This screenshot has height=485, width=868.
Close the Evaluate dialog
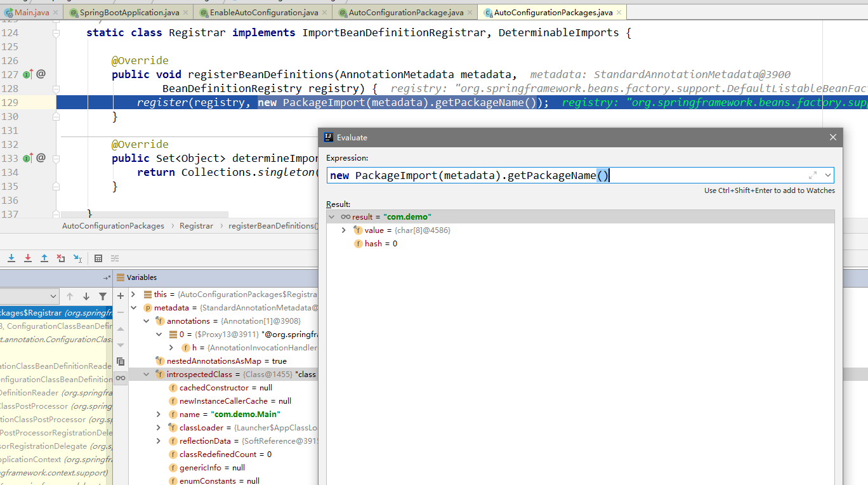point(833,137)
